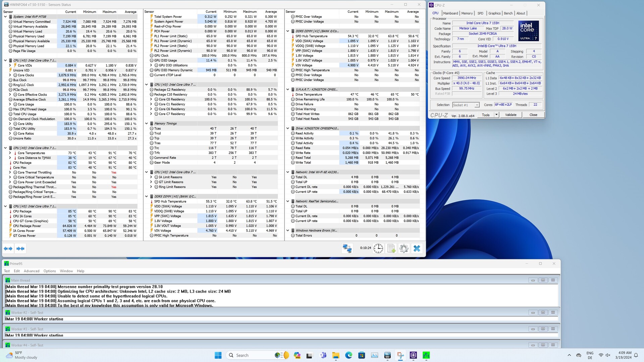Click Prime95 Main thread window icon
Screen dimensions: 644x362
[8, 280]
